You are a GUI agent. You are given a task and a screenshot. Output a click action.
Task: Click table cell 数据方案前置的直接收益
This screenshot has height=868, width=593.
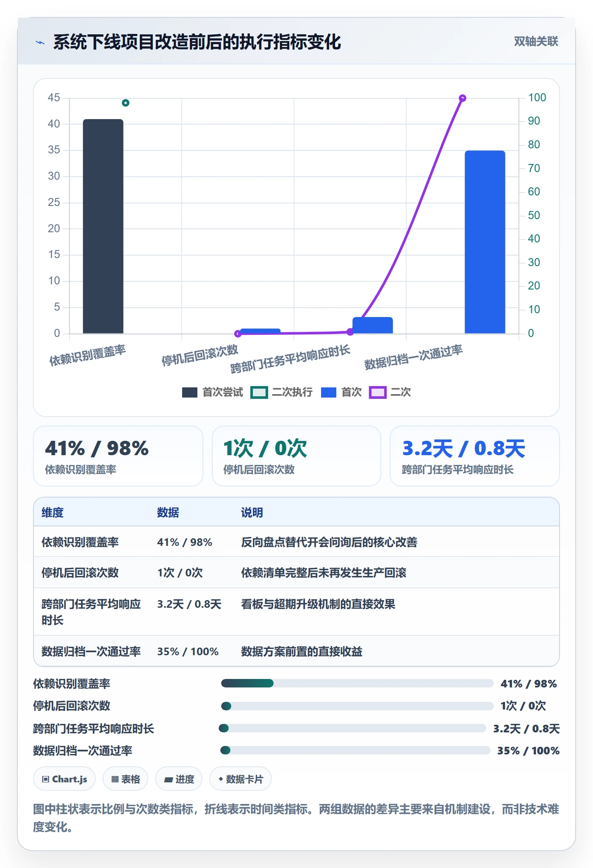pos(302,651)
